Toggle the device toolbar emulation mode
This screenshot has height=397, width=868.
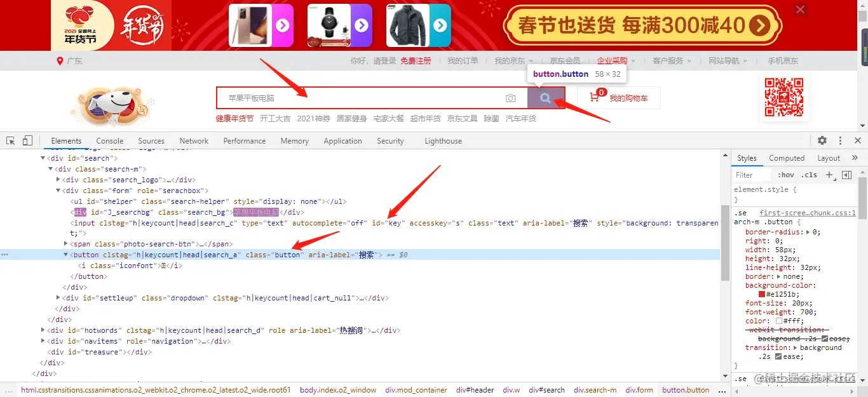[25, 140]
